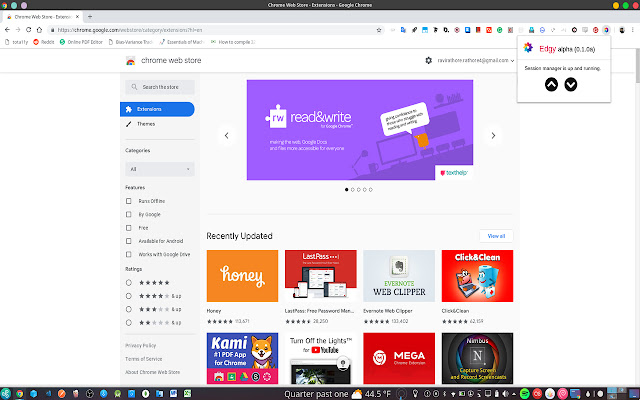Open Privacy Policy link
This screenshot has width=640, height=400.
click(x=140, y=346)
